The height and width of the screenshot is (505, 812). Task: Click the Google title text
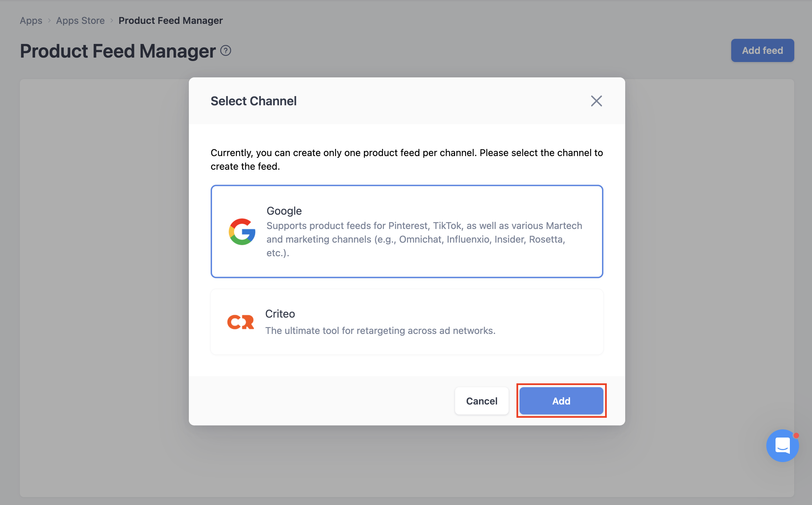(284, 211)
